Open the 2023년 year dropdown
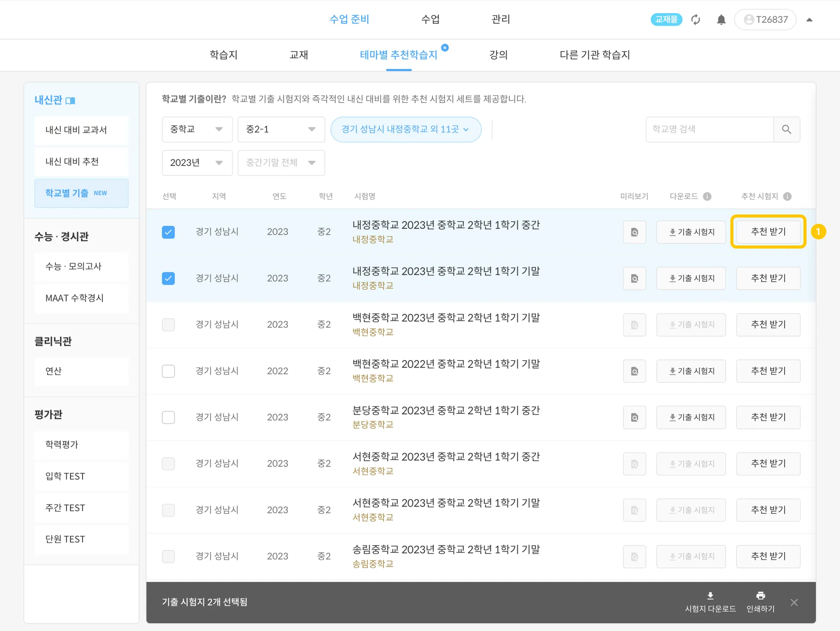 coord(197,163)
